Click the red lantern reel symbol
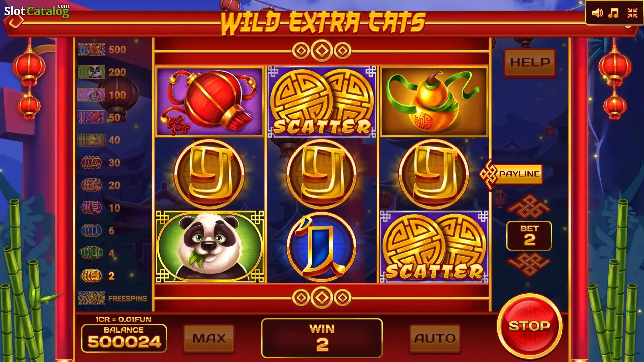This screenshot has width=644, height=362. (x=210, y=102)
